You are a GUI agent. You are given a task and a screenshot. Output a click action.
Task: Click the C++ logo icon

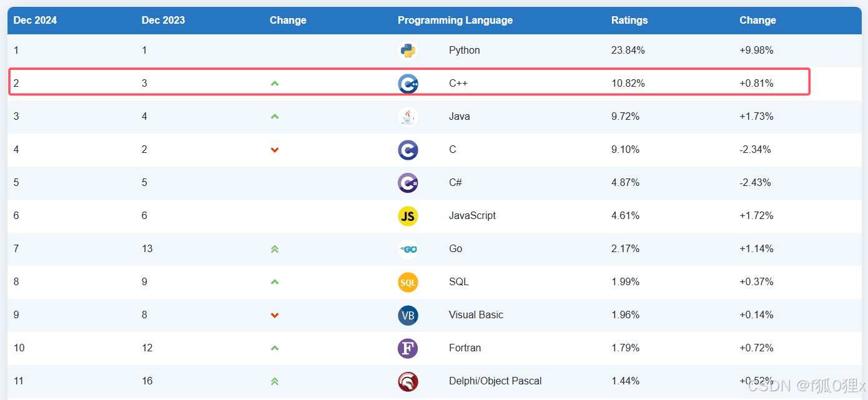pos(408,84)
